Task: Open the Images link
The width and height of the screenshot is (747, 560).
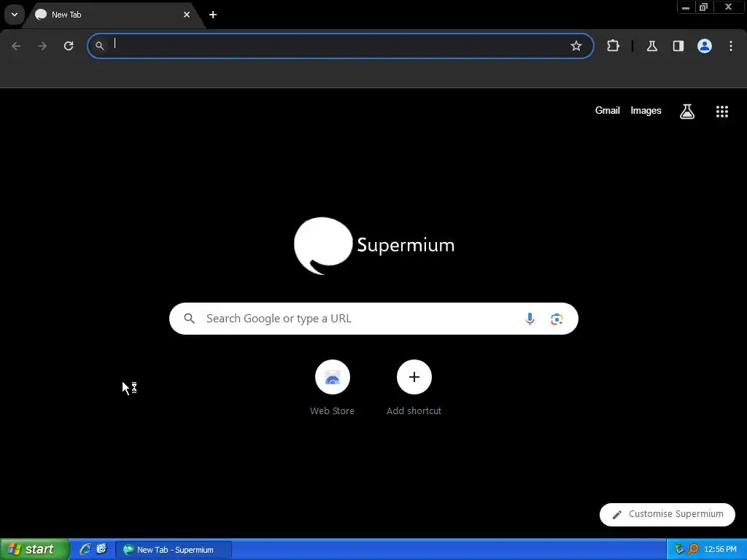Action: coord(646,111)
